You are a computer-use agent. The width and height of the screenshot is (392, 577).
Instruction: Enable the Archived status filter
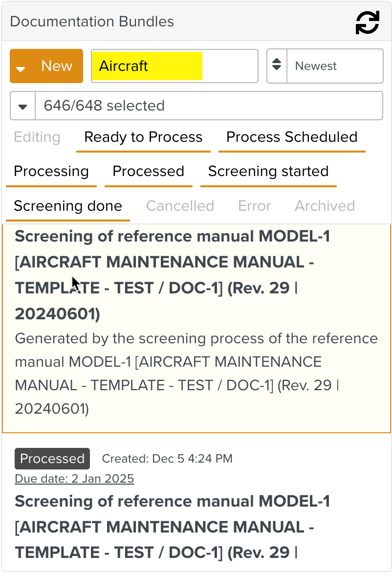325,206
